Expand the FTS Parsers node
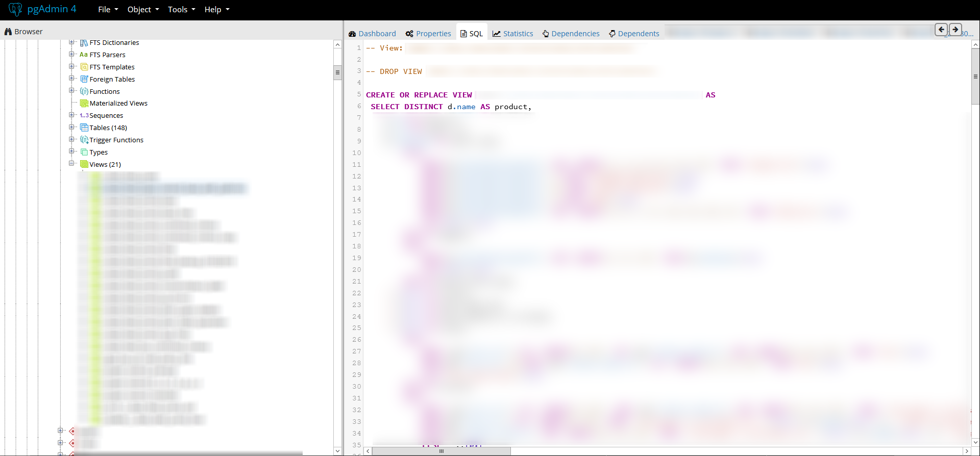 (x=71, y=54)
